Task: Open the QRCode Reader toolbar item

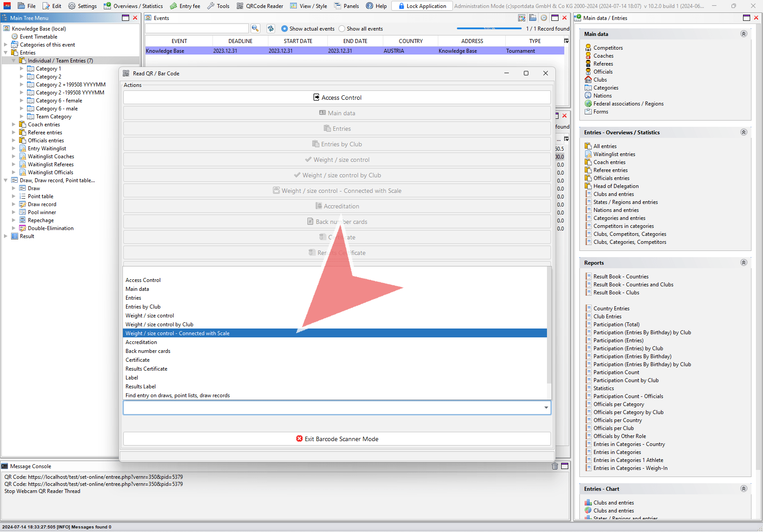Action: click(x=260, y=6)
